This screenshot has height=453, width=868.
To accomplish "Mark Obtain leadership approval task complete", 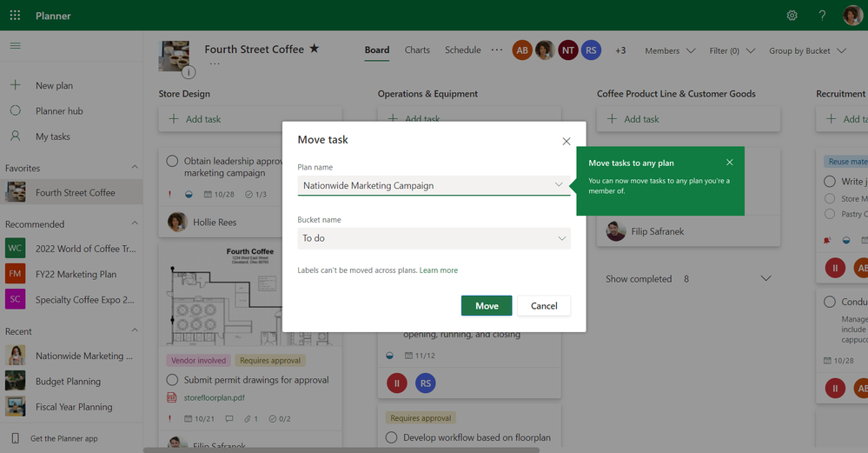I will click(172, 161).
